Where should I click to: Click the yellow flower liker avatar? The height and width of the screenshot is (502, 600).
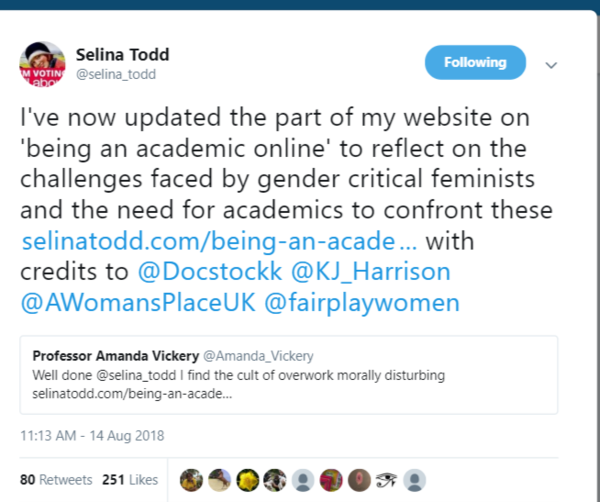click(x=247, y=479)
